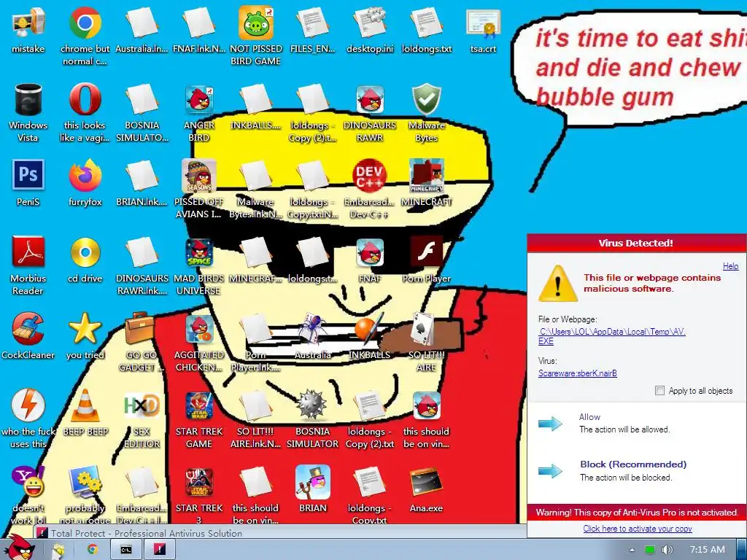Screen dimensions: 747x560
Task: Open the loldongs.txt file in top row
Action: point(426,23)
